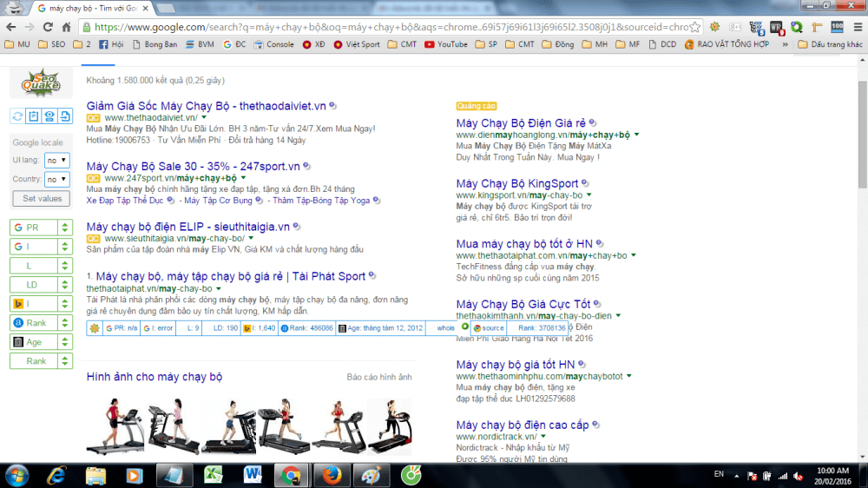Viewport: 868px width, 488px height.
Task: Click the SeoQuake gear icon in Tài Phát result bar
Action: tap(95, 328)
